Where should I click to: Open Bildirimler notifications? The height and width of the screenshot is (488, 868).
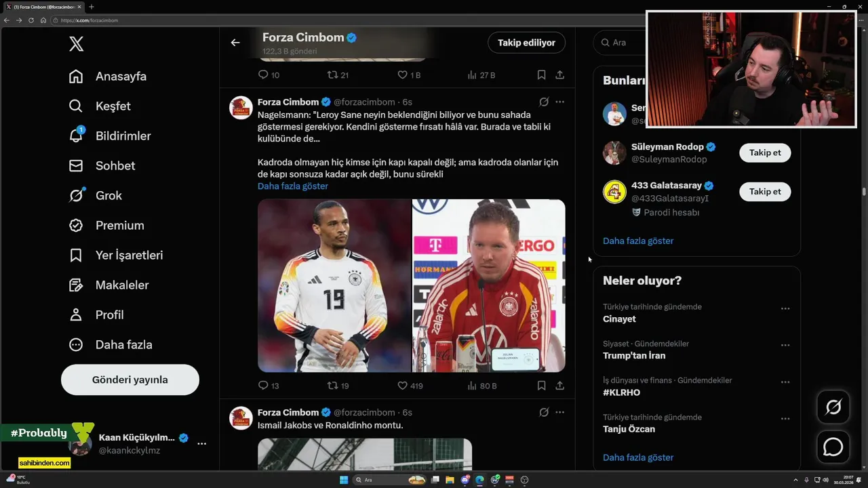point(110,136)
